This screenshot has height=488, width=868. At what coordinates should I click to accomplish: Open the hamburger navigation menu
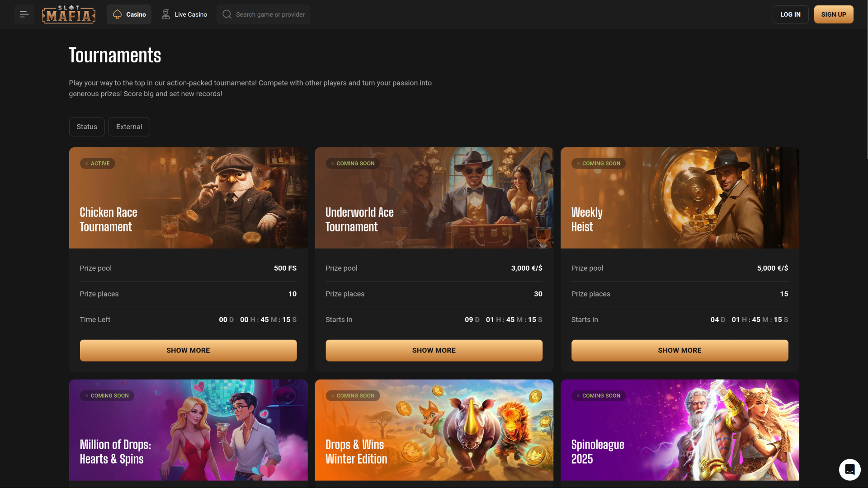pos(24,14)
